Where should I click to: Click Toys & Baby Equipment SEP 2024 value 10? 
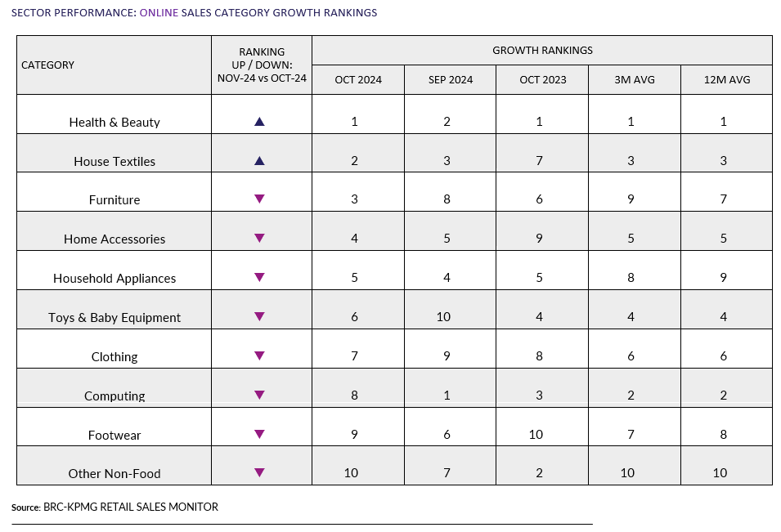[x=443, y=316]
